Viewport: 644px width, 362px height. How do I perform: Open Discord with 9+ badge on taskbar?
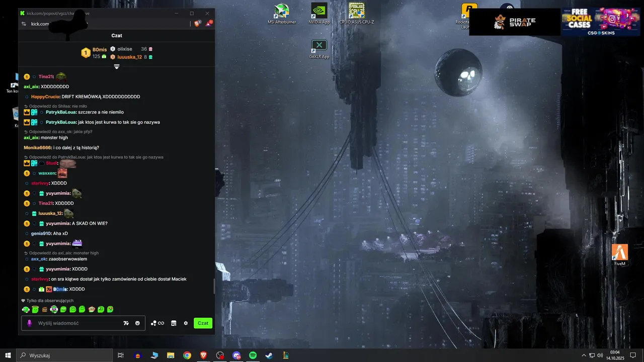236,355
